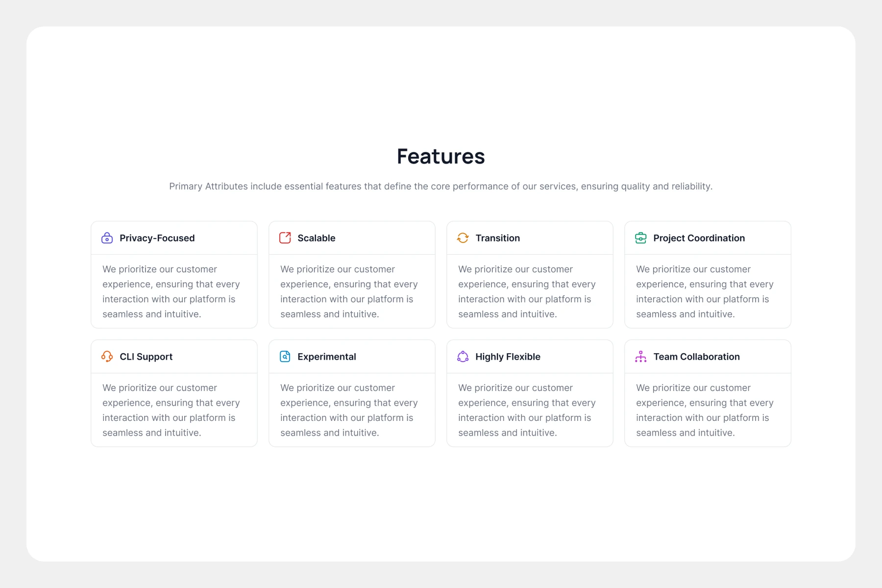Select the Highly Flexible card title
This screenshot has height=588, width=882.
click(508, 357)
